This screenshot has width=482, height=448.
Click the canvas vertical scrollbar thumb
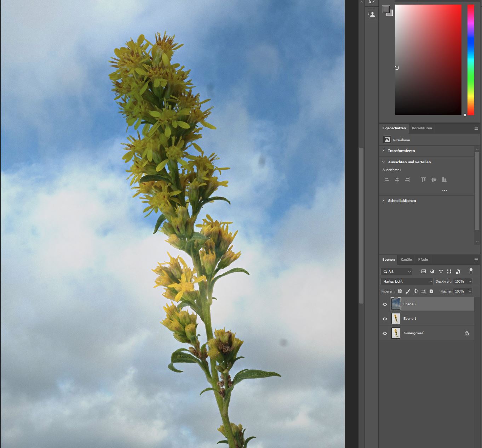click(361, 225)
